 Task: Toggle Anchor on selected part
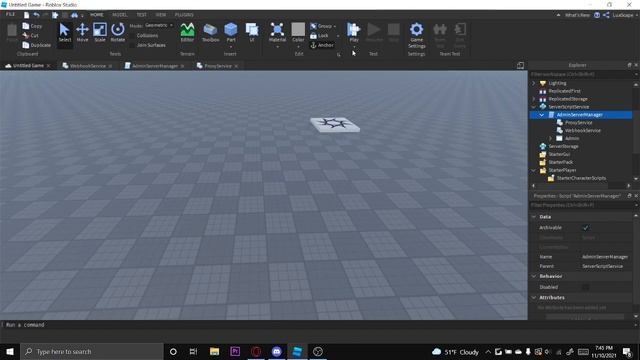pyautogui.click(x=322, y=45)
